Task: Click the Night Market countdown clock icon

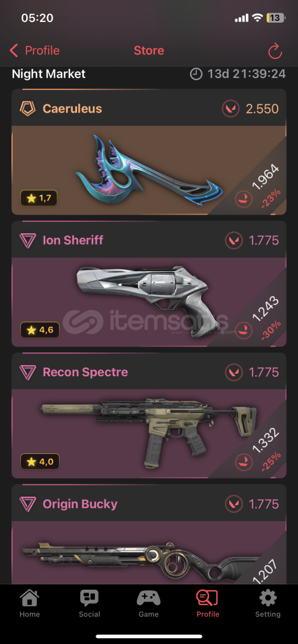Action: (x=196, y=74)
